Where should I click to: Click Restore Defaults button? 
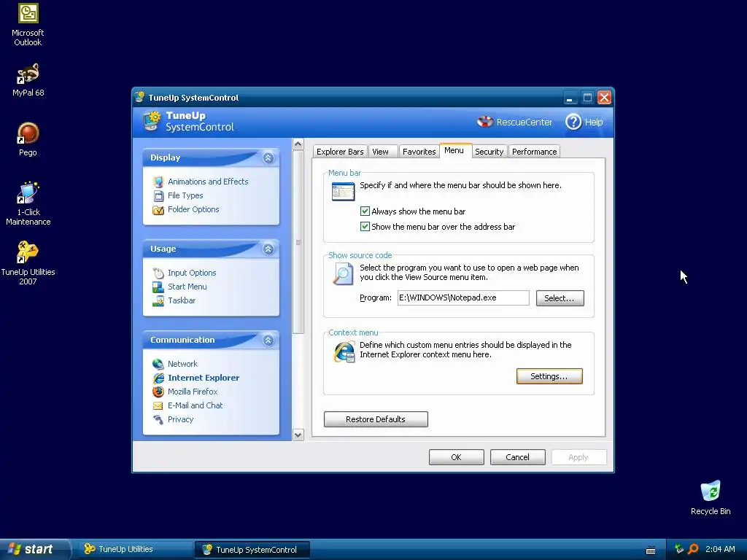tap(376, 419)
